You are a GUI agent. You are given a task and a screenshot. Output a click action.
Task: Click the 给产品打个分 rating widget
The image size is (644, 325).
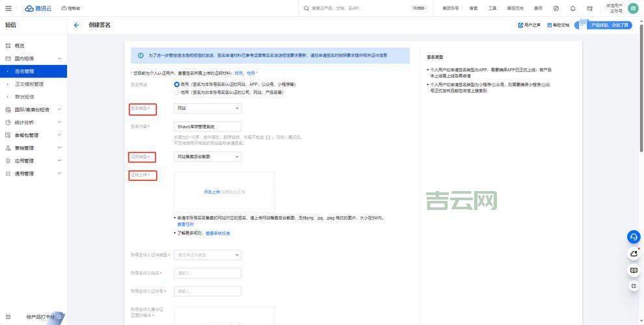pos(45,317)
